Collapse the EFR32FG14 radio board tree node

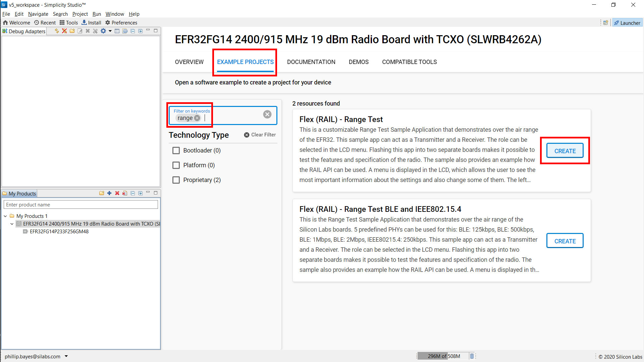click(x=12, y=224)
